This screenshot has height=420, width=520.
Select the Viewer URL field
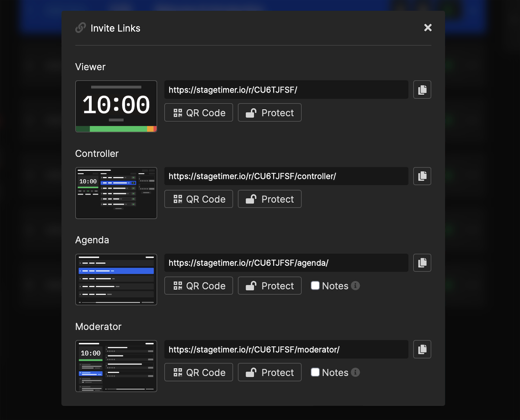point(286,90)
